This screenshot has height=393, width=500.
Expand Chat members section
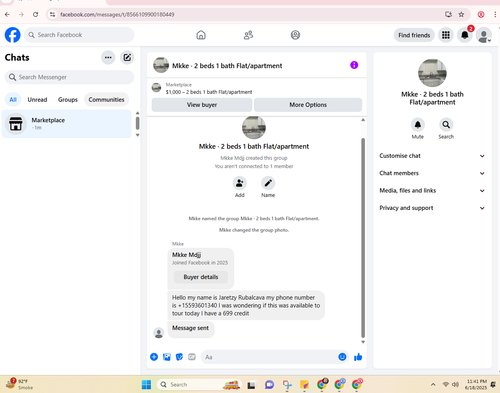click(x=432, y=173)
